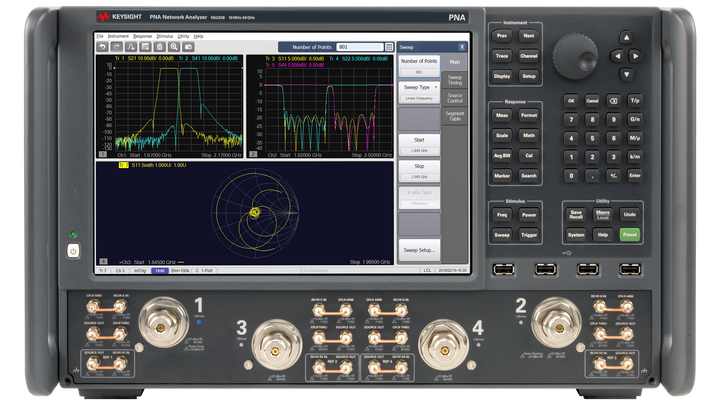
Task: Open the Response menu
Action: 142,36
